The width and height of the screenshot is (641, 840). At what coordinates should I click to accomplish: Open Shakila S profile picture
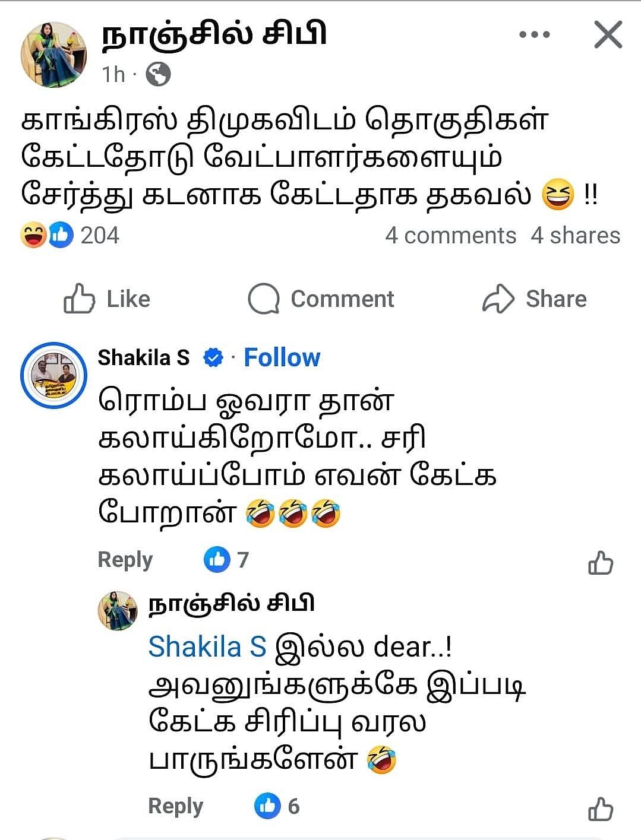(x=53, y=375)
